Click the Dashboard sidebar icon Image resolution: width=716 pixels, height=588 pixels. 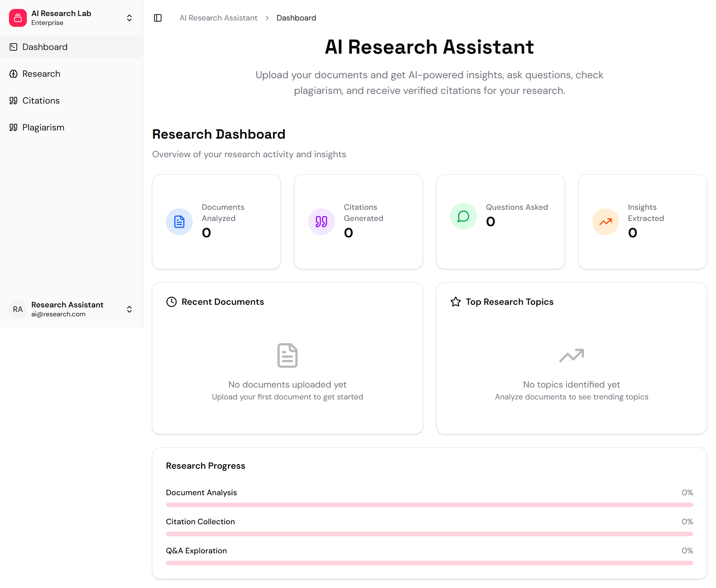pos(13,47)
